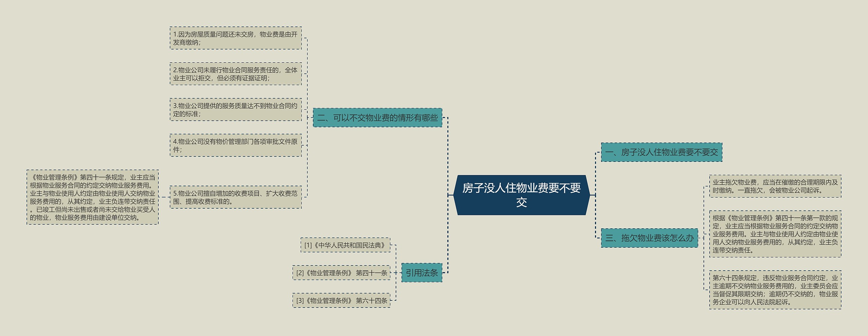Select the 引用法条 branch node
Screen dimensions: 868x336
[x=421, y=273]
